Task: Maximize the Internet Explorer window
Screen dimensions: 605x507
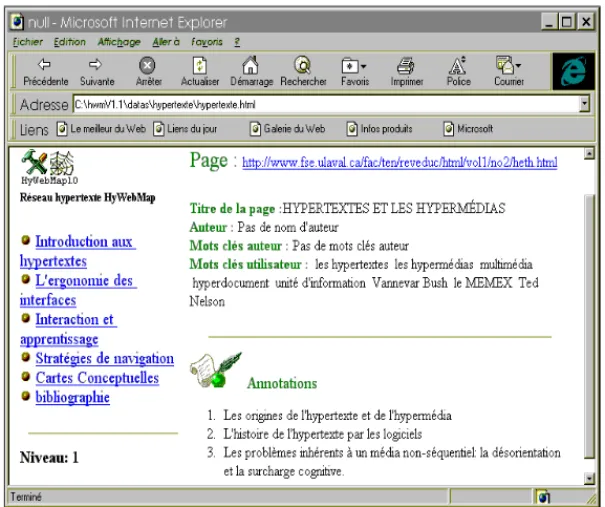Action: (567, 22)
